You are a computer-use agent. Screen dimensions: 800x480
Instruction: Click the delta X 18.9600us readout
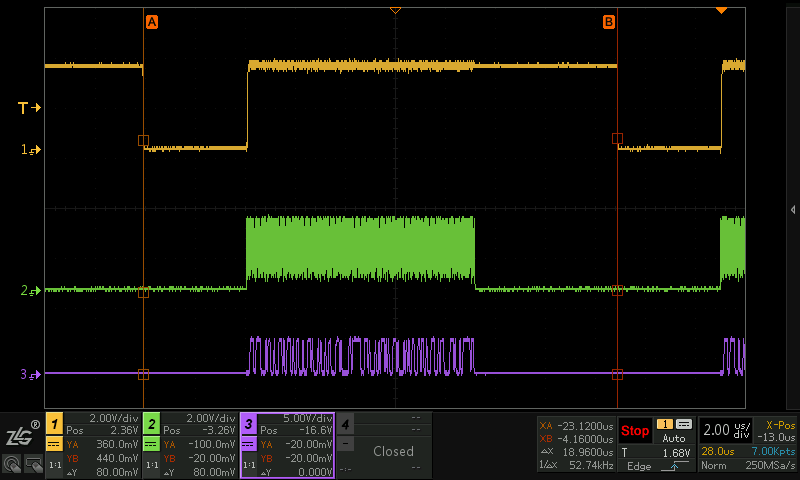tap(577, 452)
